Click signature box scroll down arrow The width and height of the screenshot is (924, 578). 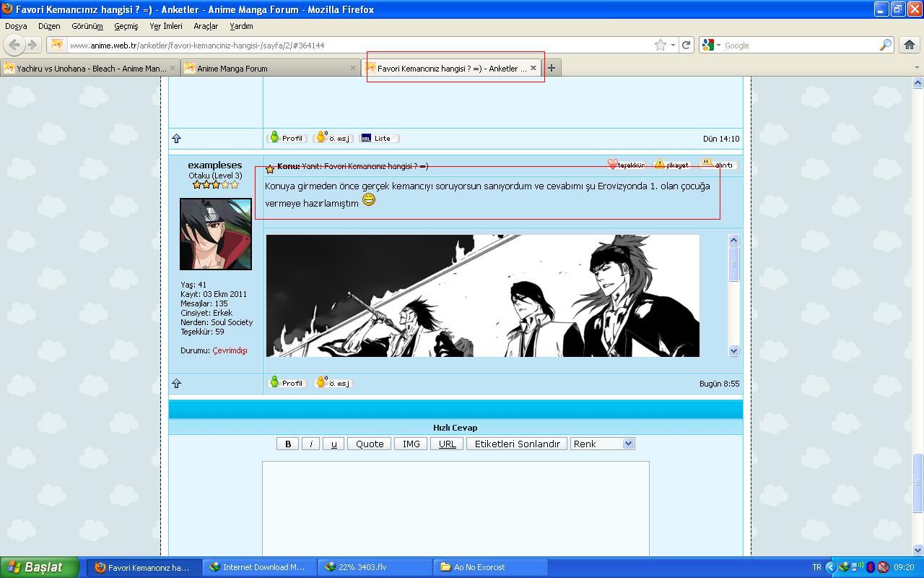(734, 350)
